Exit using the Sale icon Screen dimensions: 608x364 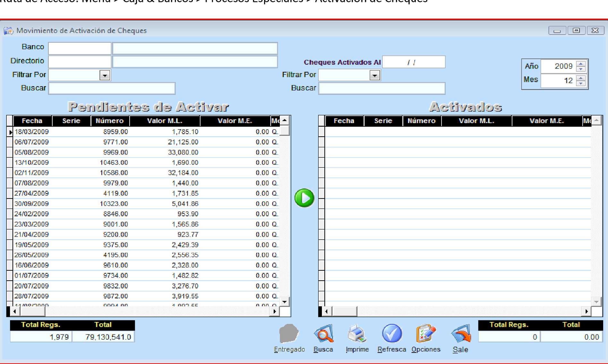coord(460,334)
